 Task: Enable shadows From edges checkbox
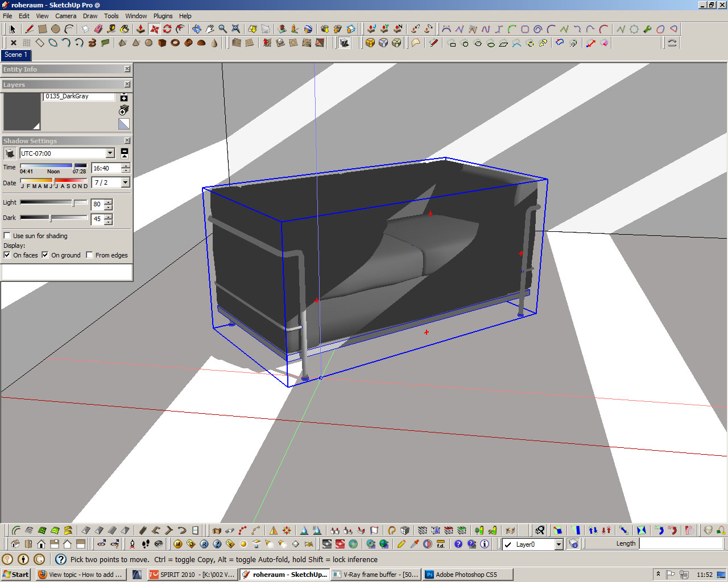[89, 255]
